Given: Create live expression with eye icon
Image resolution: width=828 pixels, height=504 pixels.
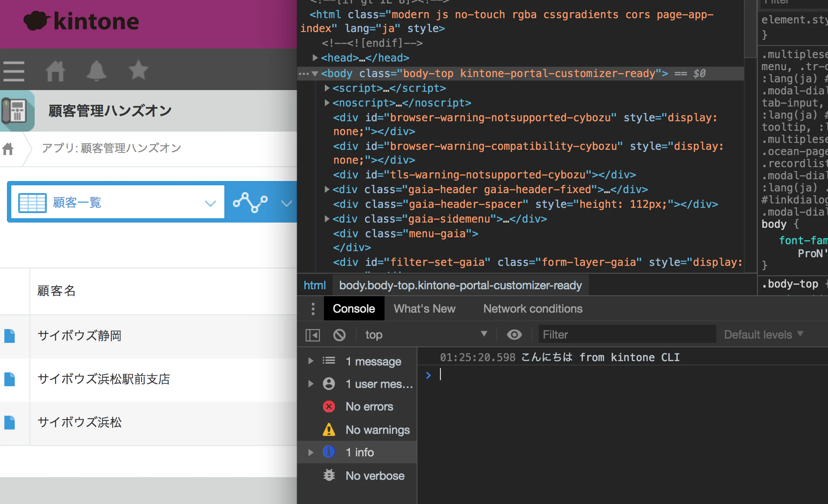Looking at the screenshot, I should (x=514, y=335).
